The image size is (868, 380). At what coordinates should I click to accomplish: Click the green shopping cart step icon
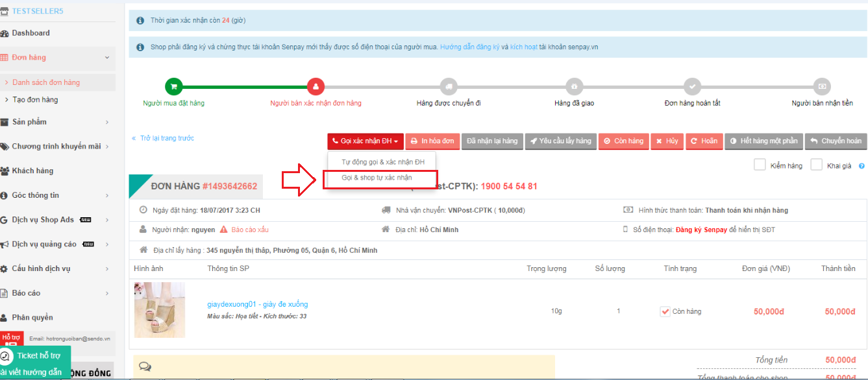click(x=173, y=86)
